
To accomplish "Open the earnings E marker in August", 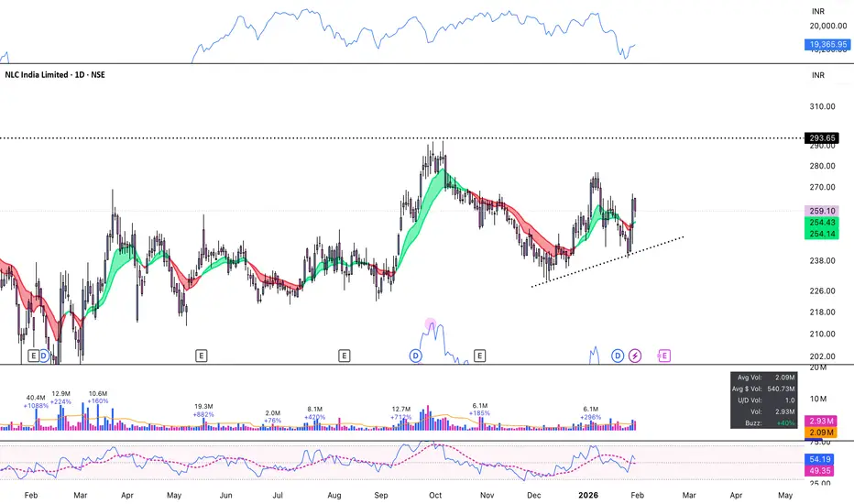I will point(345,356).
